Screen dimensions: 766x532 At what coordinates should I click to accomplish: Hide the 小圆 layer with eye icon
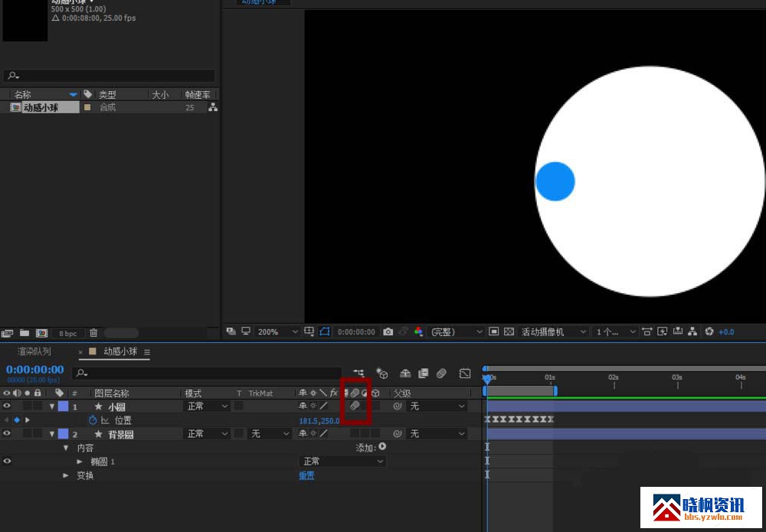(x=7, y=406)
